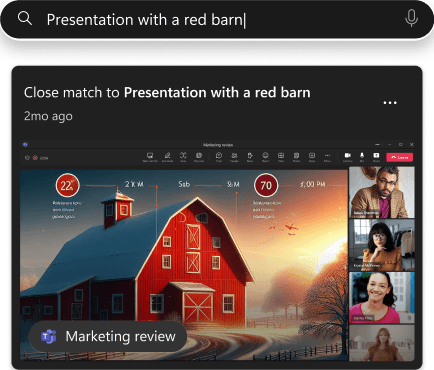The height and width of the screenshot is (370, 434).
Task: Select the red-haired woman video tile
Action: 382,343
